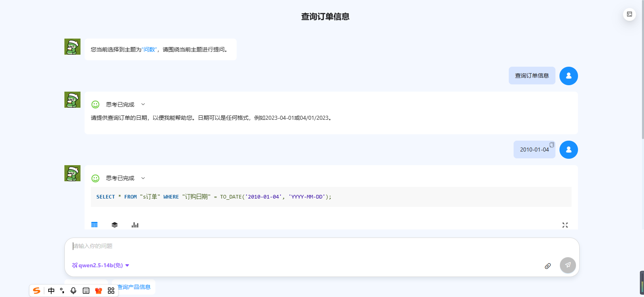Click the blue "问数" topic link
Screen dimensions: 644x297
[x=149, y=49]
